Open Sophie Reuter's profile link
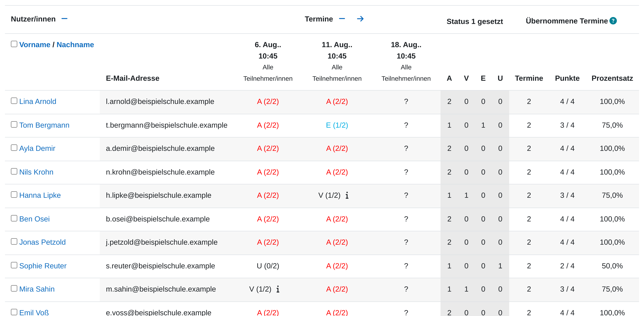Screen dimensions: 644x316 pyautogui.click(x=43, y=266)
